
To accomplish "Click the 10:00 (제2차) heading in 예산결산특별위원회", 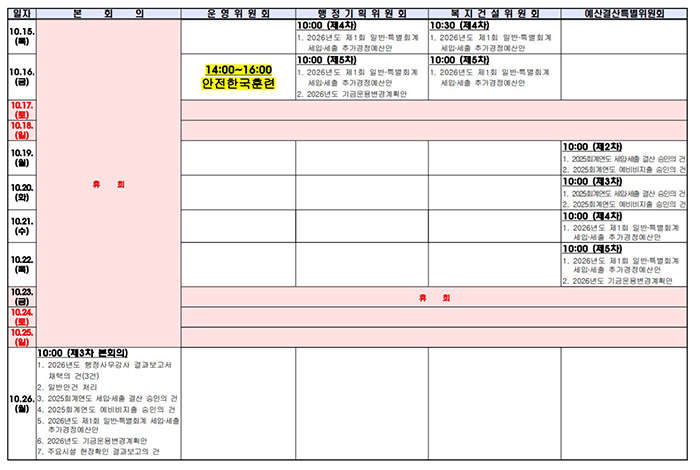I will [x=592, y=147].
